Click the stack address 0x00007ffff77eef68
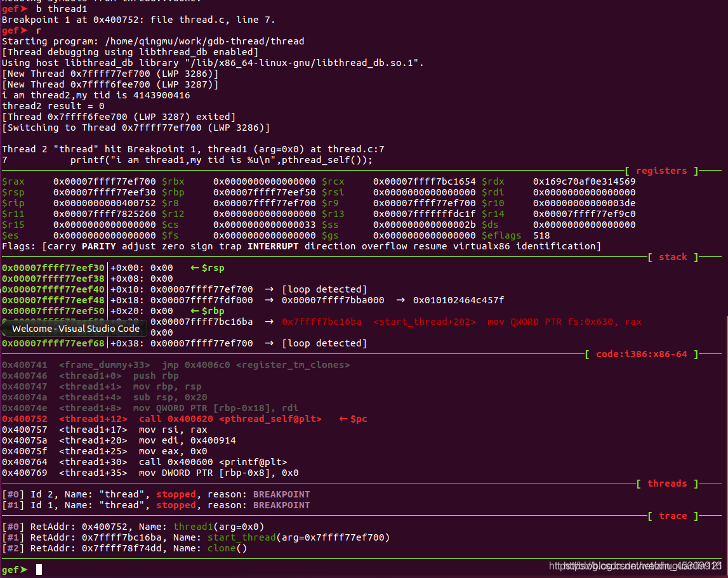The width and height of the screenshot is (728, 578). click(x=53, y=343)
